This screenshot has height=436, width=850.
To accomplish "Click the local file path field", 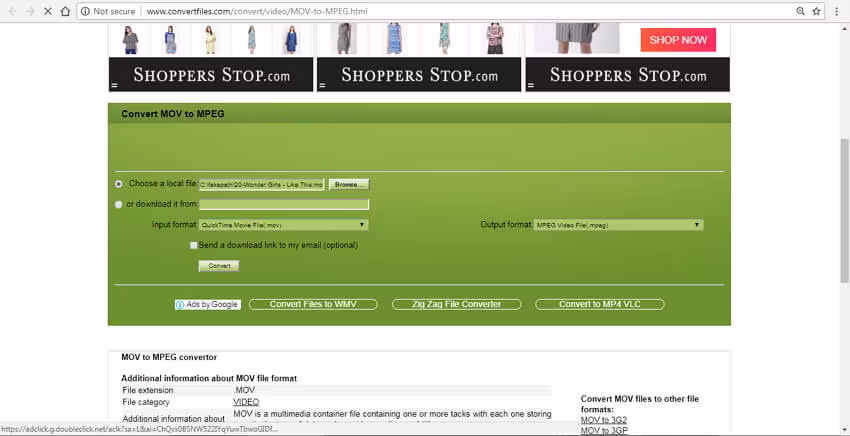I will pyautogui.click(x=262, y=184).
